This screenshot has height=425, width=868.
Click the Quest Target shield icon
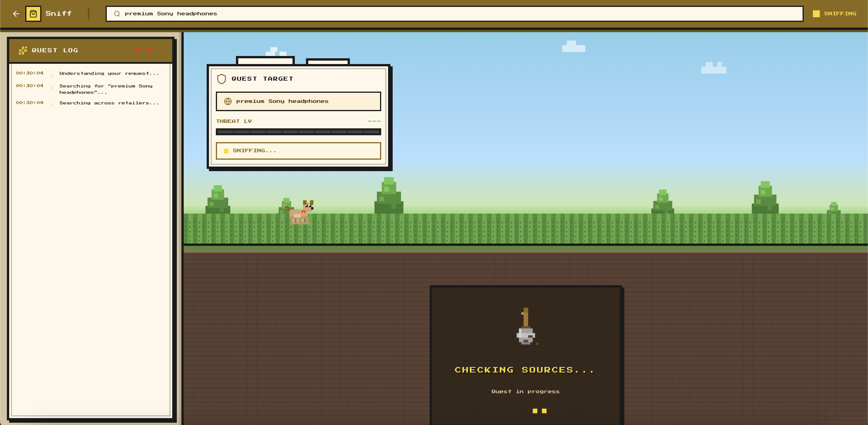pyautogui.click(x=221, y=79)
